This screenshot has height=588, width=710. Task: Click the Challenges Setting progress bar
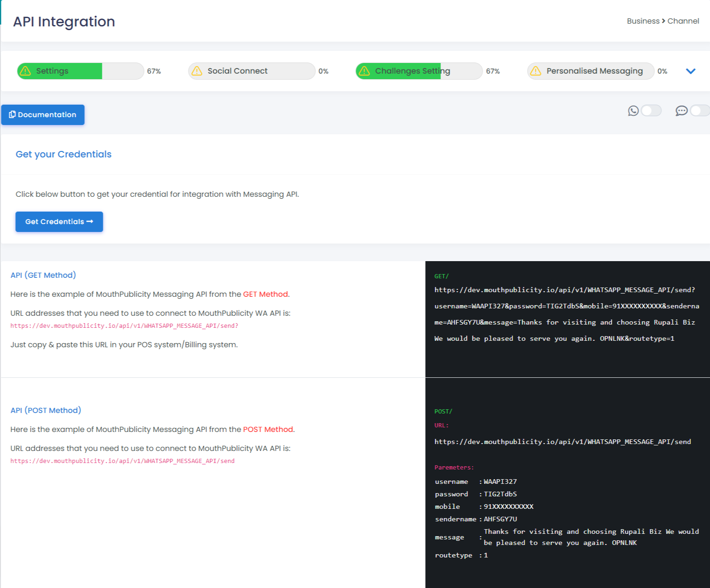419,71
